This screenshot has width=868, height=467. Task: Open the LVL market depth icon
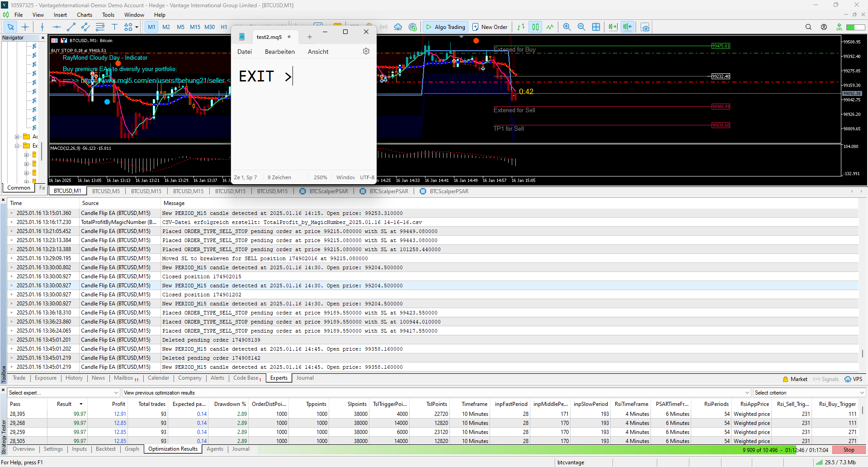tap(839, 27)
